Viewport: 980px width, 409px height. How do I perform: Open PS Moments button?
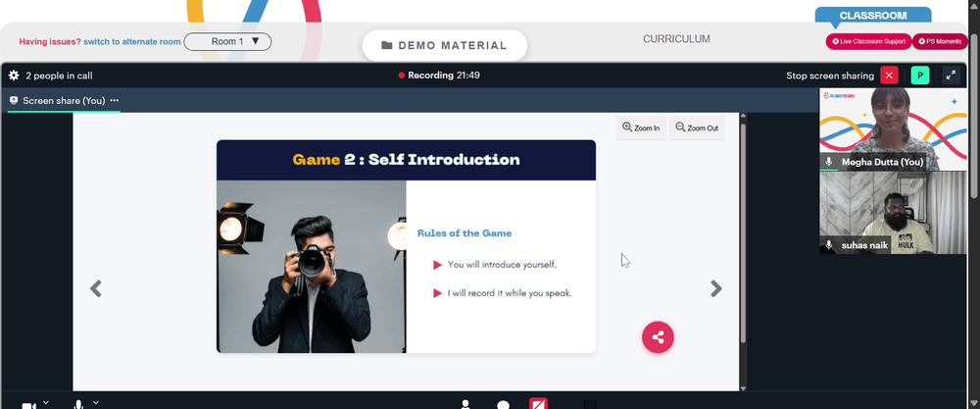(940, 41)
